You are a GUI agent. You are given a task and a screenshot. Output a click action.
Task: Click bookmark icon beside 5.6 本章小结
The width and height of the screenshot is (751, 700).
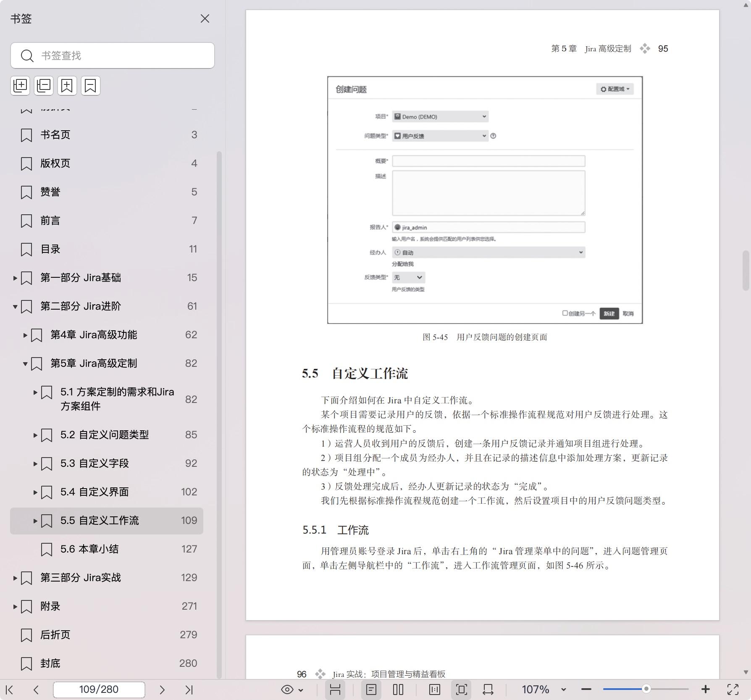pyautogui.click(x=47, y=550)
